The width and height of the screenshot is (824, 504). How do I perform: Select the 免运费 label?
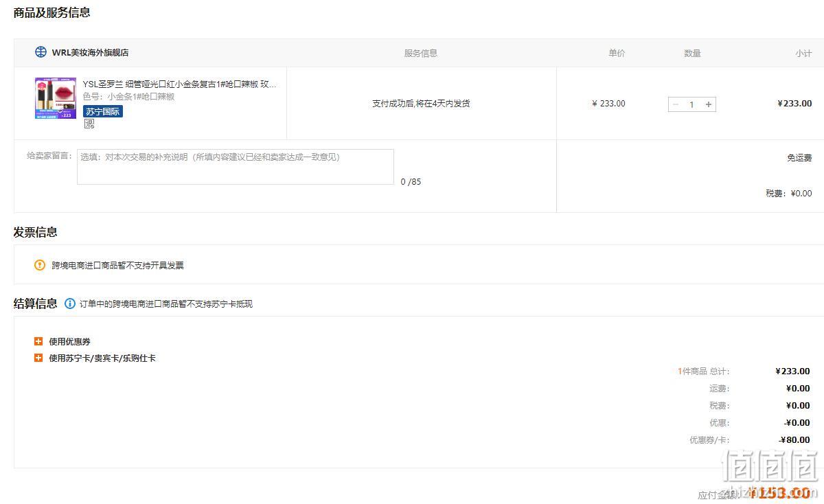point(799,158)
